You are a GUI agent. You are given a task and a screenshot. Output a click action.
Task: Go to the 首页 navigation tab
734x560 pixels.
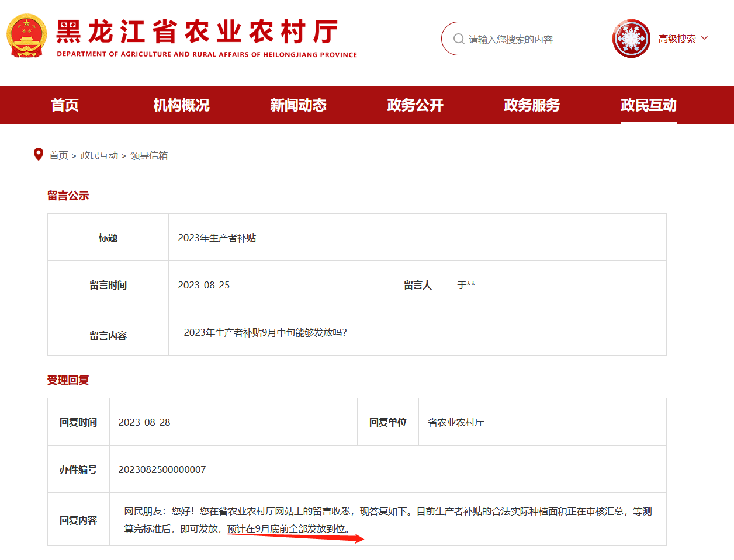coord(65,105)
